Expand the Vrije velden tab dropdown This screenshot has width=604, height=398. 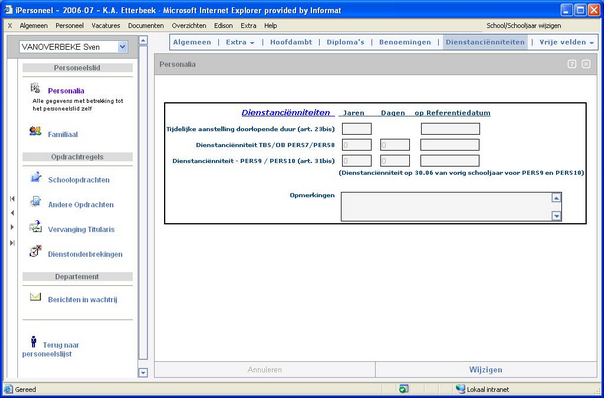pos(591,43)
